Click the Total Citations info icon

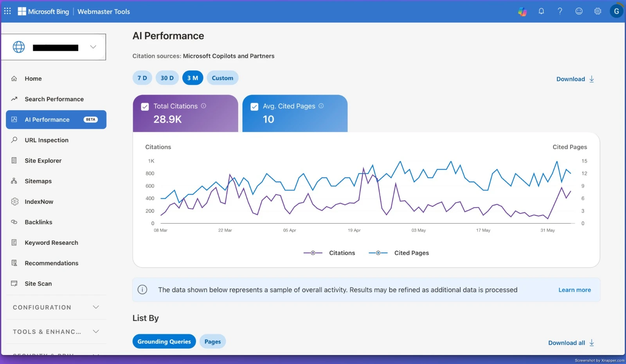point(203,106)
